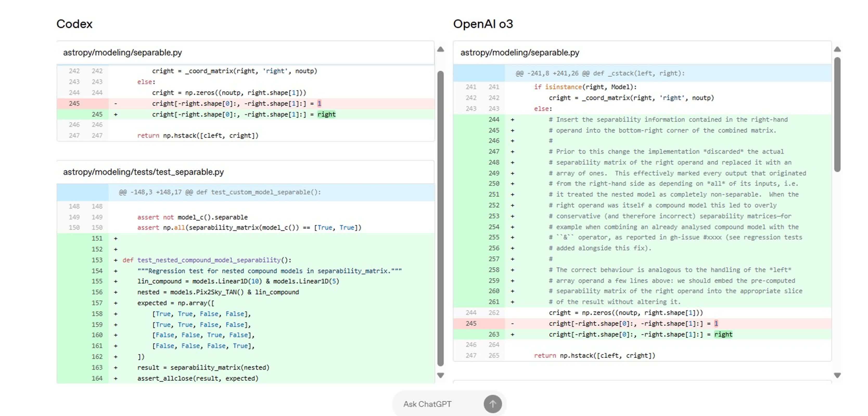
Task: Expand the hunk header for _cstack changes
Action: click(x=599, y=73)
